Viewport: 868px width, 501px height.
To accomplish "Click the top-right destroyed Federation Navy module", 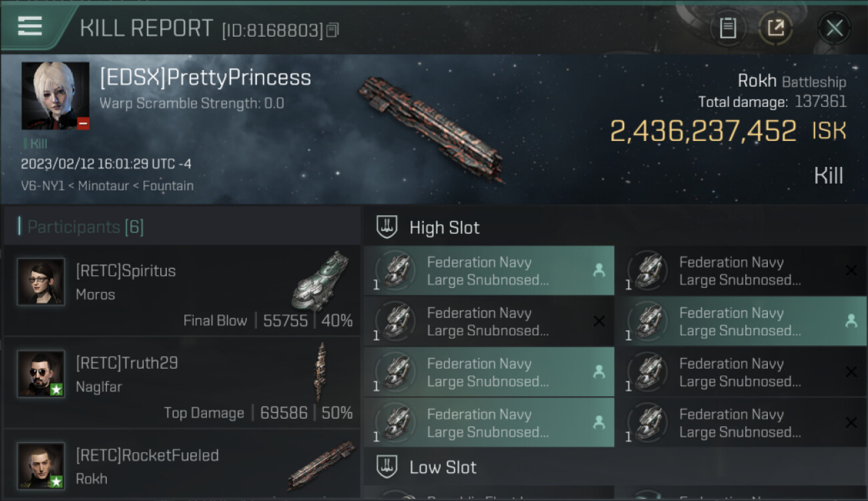I will pyautogui.click(x=740, y=271).
